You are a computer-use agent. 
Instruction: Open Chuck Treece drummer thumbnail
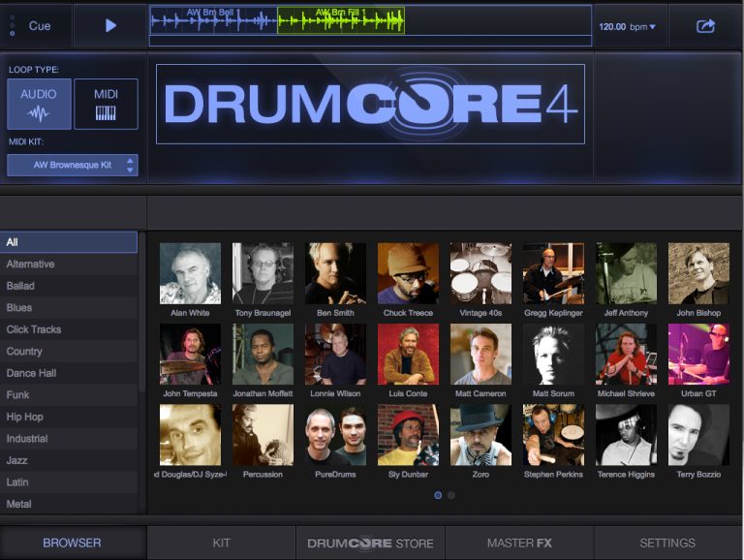coord(408,273)
